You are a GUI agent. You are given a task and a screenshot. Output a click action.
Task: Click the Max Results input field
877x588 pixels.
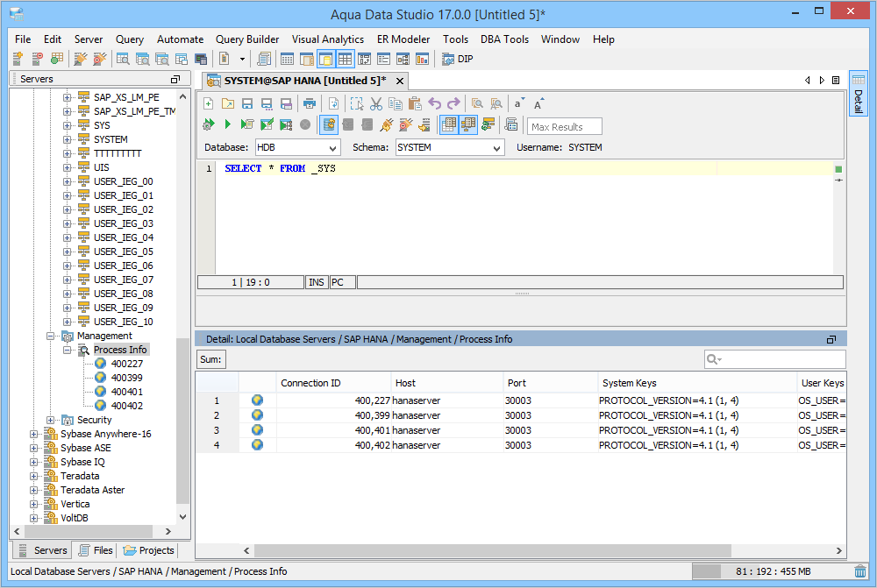pyautogui.click(x=565, y=127)
